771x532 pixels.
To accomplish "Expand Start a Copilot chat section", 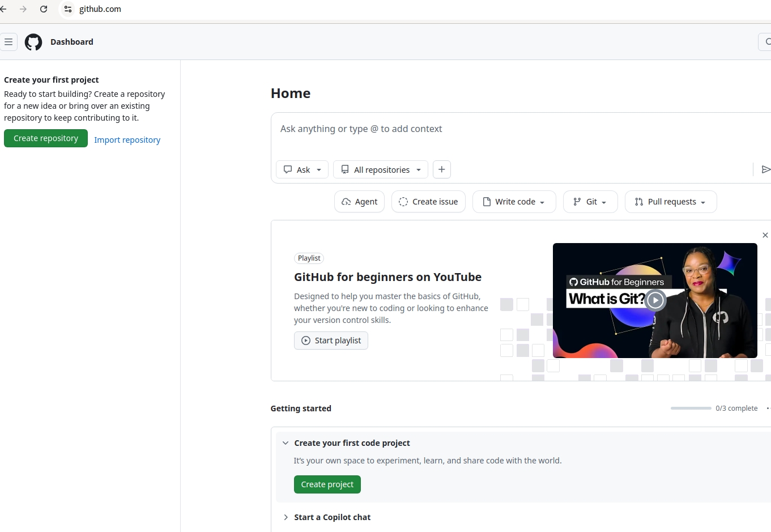I will (x=286, y=517).
